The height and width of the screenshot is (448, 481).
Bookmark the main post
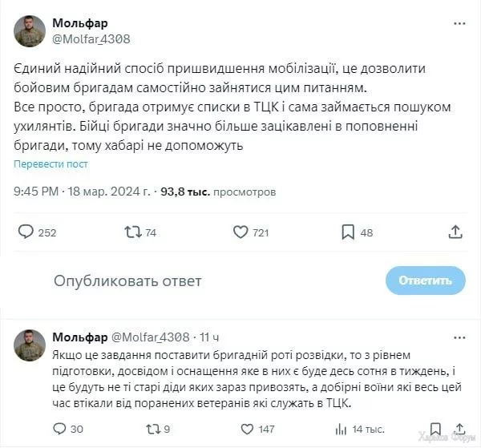pos(348,232)
